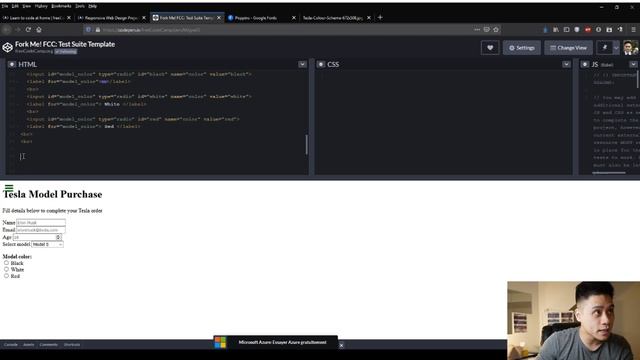Switch to Learn to code freeCodeCamp tab

37,18
